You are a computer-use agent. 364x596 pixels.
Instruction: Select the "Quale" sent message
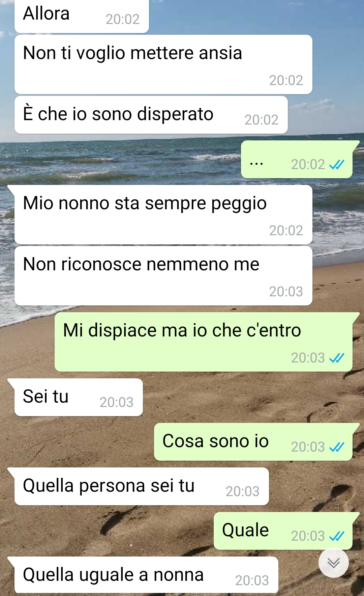[283, 531]
